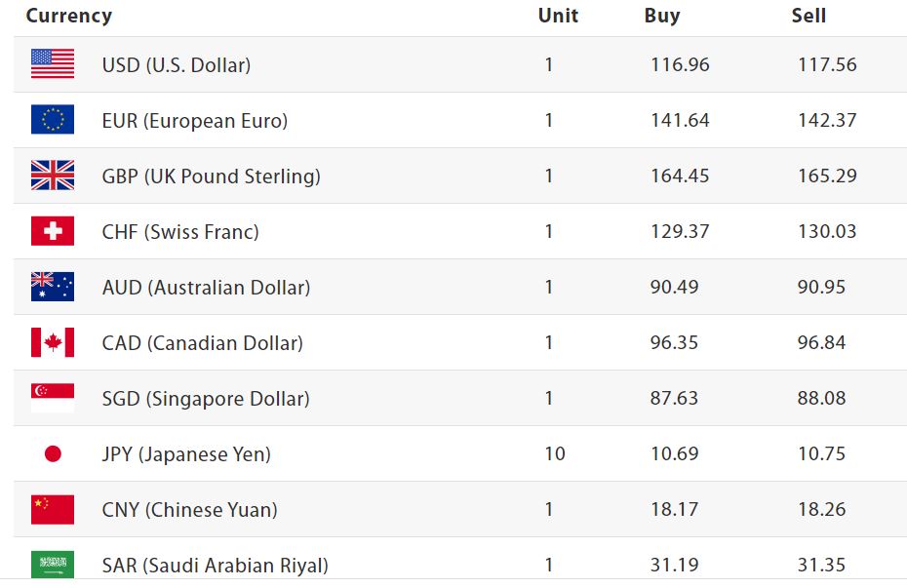Click the SAR (Saudi Arabian Riyal) label
Screen dimensions: 907x588
(215, 566)
